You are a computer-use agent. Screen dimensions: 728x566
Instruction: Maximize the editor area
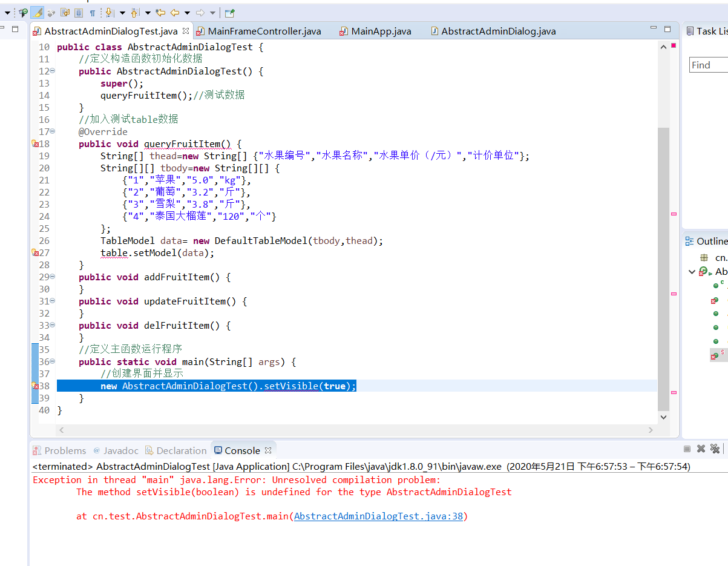click(x=667, y=28)
